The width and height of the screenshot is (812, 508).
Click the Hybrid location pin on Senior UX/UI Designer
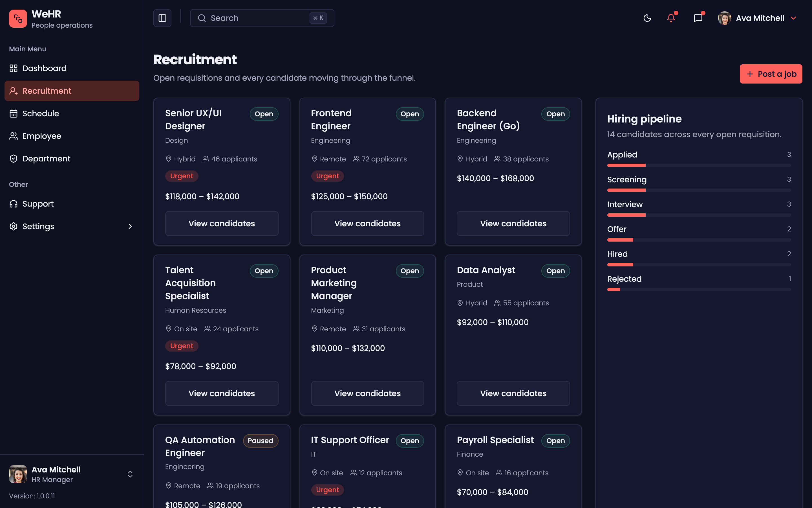pyautogui.click(x=168, y=159)
